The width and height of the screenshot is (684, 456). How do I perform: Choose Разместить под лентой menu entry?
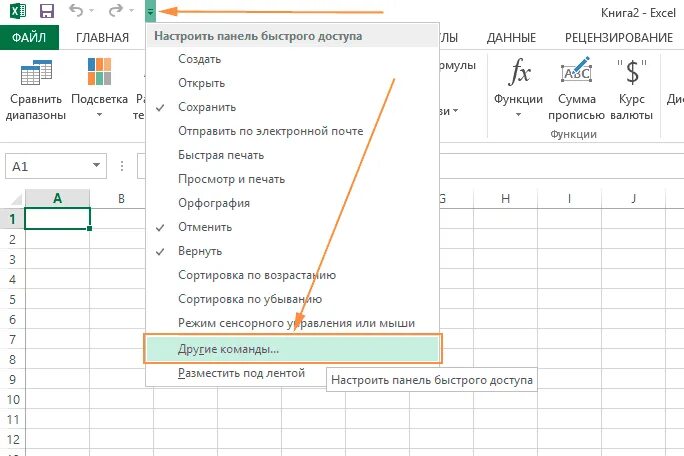tap(292, 373)
